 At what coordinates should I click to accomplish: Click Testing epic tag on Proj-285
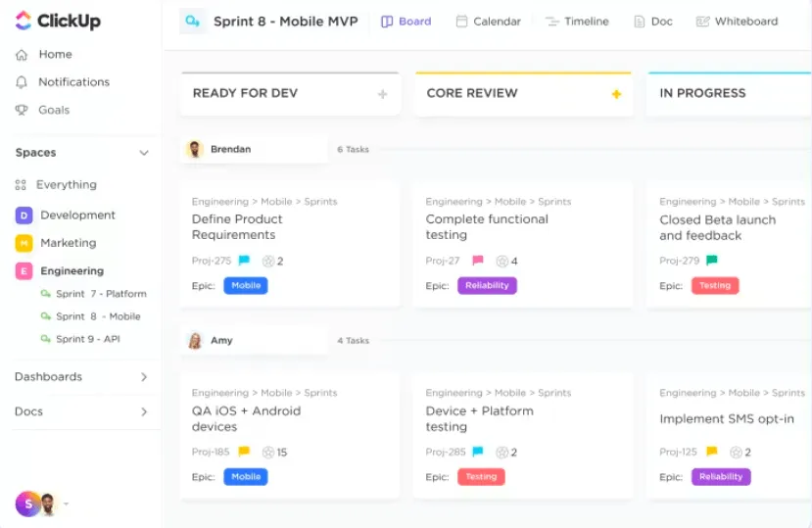click(481, 477)
